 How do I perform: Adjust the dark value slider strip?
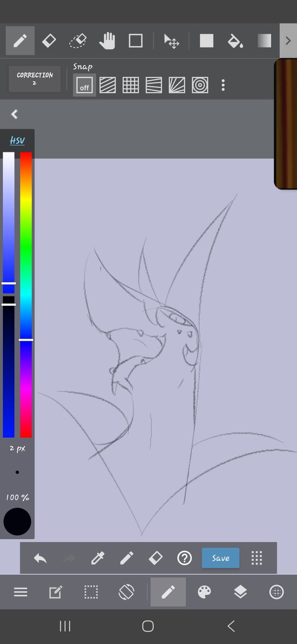9,367
